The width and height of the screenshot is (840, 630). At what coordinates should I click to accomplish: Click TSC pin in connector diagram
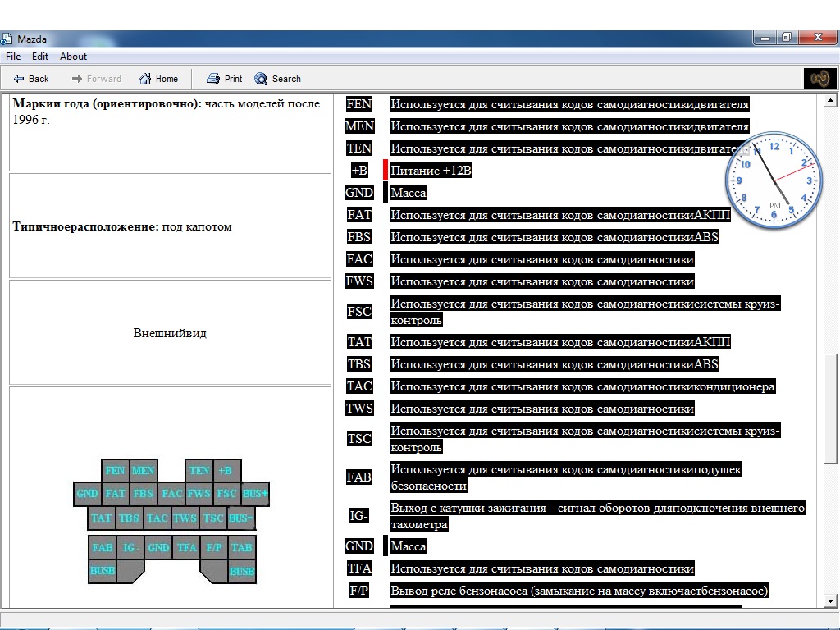pyautogui.click(x=213, y=518)
